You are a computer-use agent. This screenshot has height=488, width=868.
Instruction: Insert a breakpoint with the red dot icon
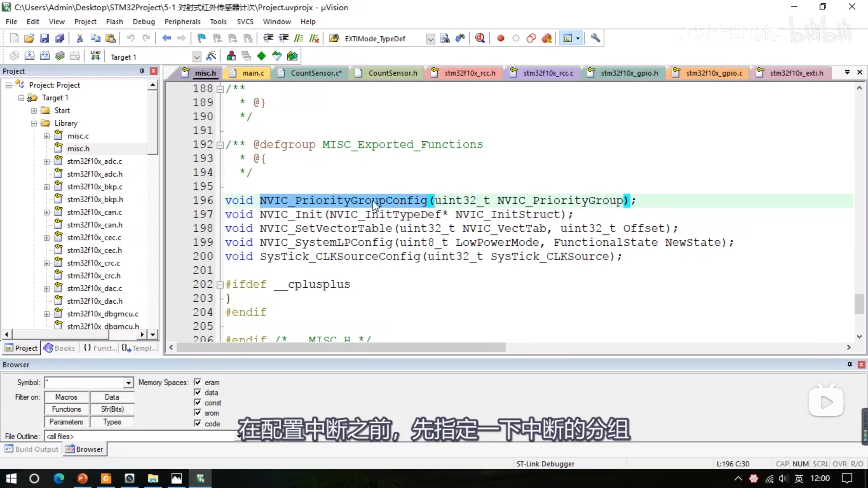(500, 38)
